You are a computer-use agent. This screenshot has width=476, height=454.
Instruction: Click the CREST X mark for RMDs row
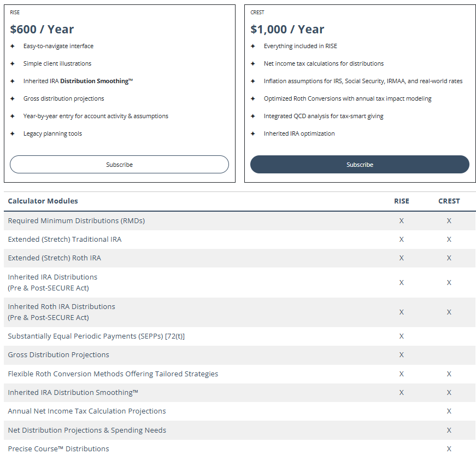click(x=449, y=221)
